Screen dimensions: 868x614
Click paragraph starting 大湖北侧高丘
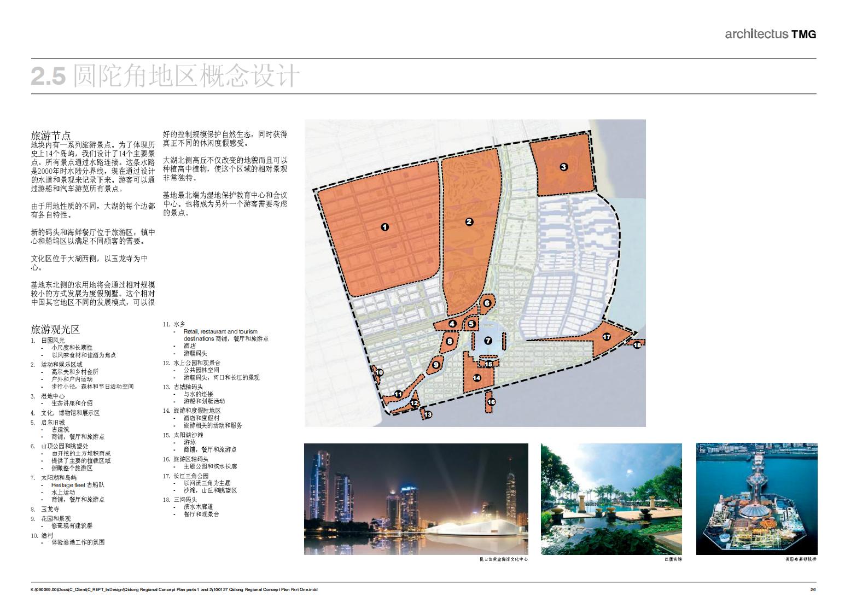point(225,168)
